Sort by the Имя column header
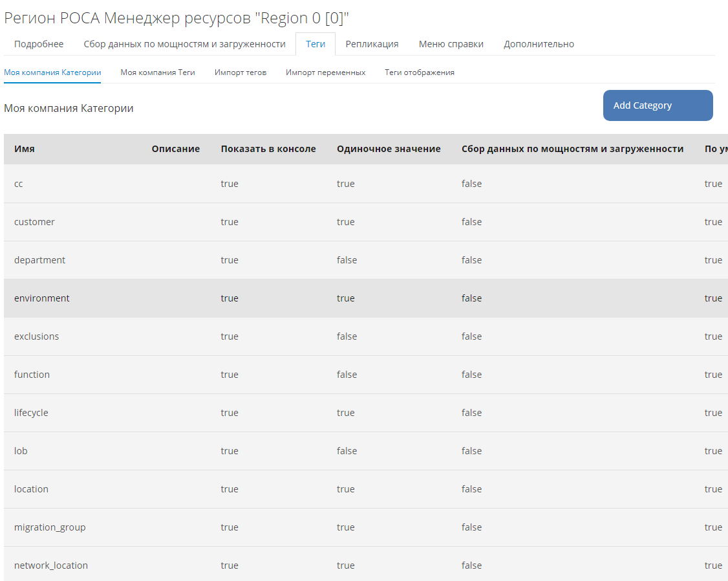 pyautogui.click(x=25, y=149)
